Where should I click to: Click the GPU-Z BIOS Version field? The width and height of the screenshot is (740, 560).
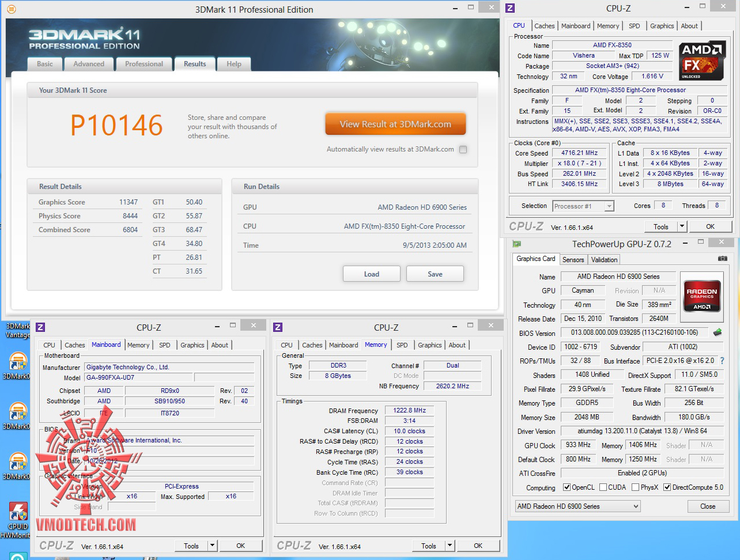click(635, 332)
